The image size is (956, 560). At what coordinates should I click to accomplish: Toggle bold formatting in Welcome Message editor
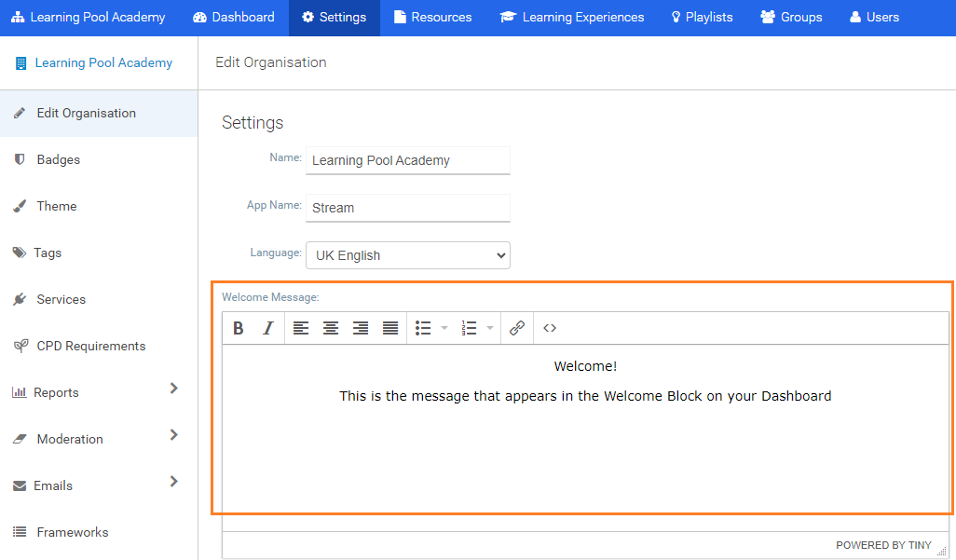[x=239, y=328]
